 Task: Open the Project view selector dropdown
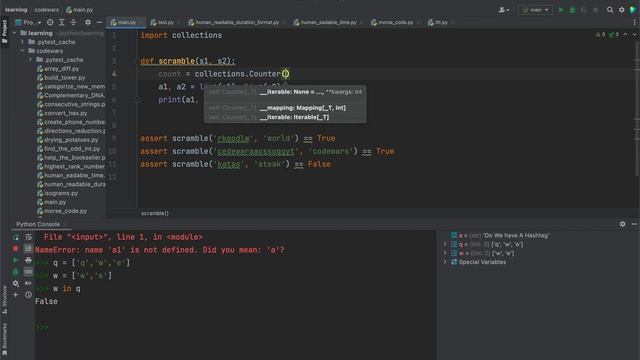click(x=28, y=22)
